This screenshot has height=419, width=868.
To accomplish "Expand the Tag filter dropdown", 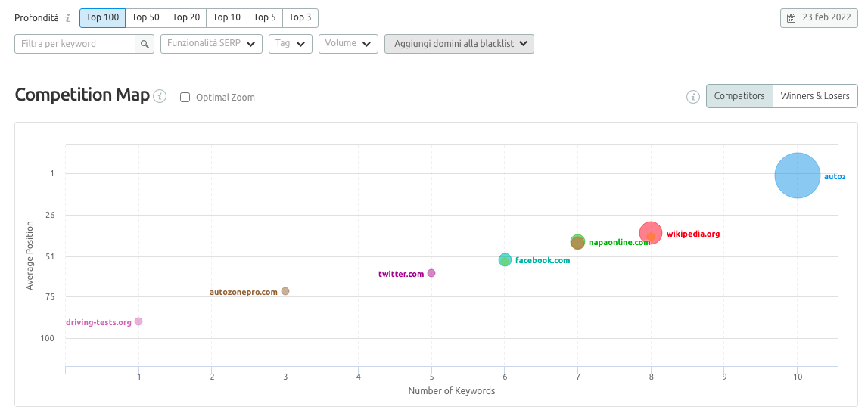I will 291,44.
